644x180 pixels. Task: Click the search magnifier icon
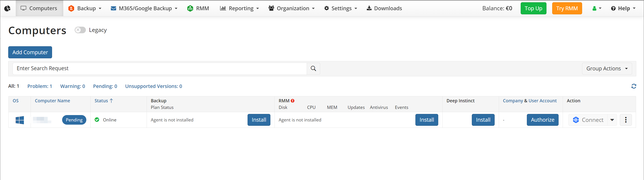coord(313,69)
